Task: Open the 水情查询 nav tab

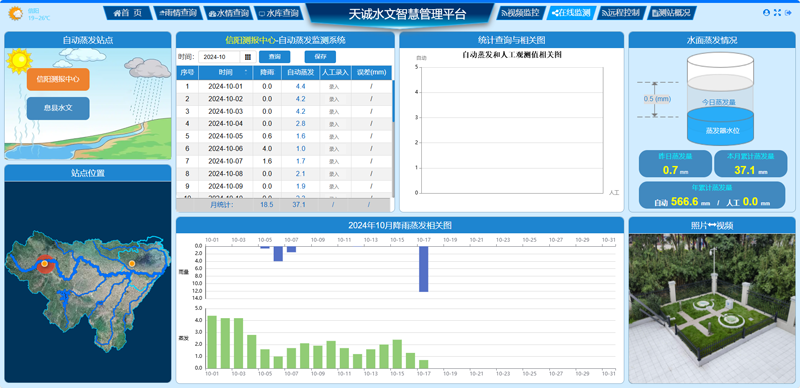Action: coord(228,13)
